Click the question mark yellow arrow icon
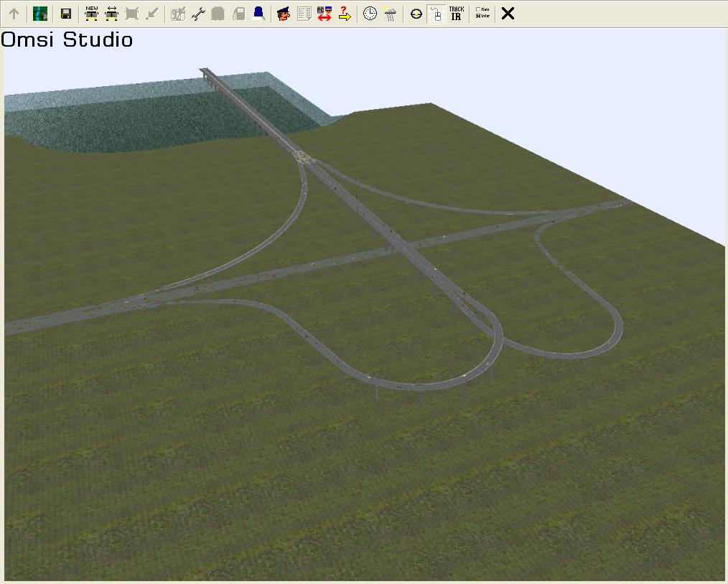The image size is (728, 584). (345, 14)
